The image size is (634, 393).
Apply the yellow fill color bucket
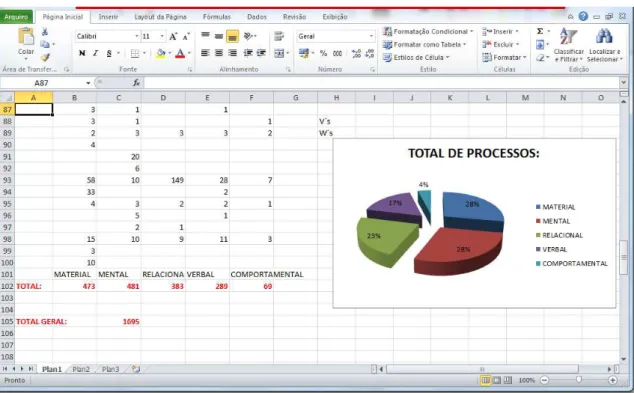tap(161, 53)
